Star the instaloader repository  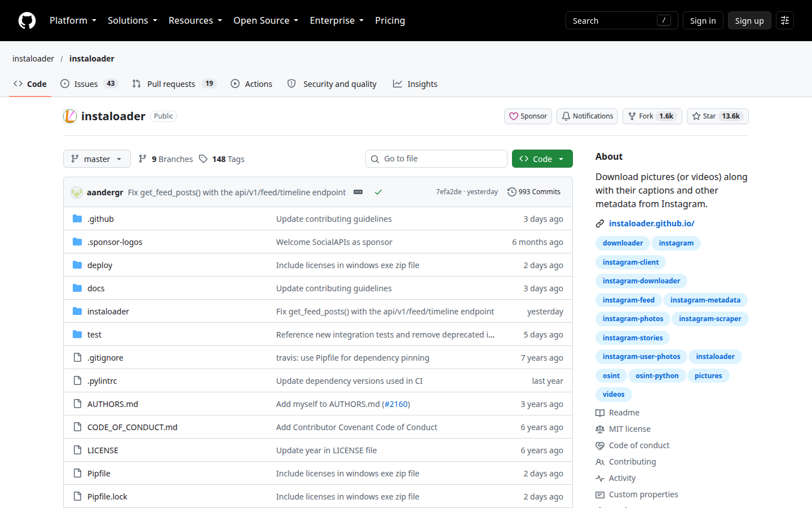click(x=718, y=116)
